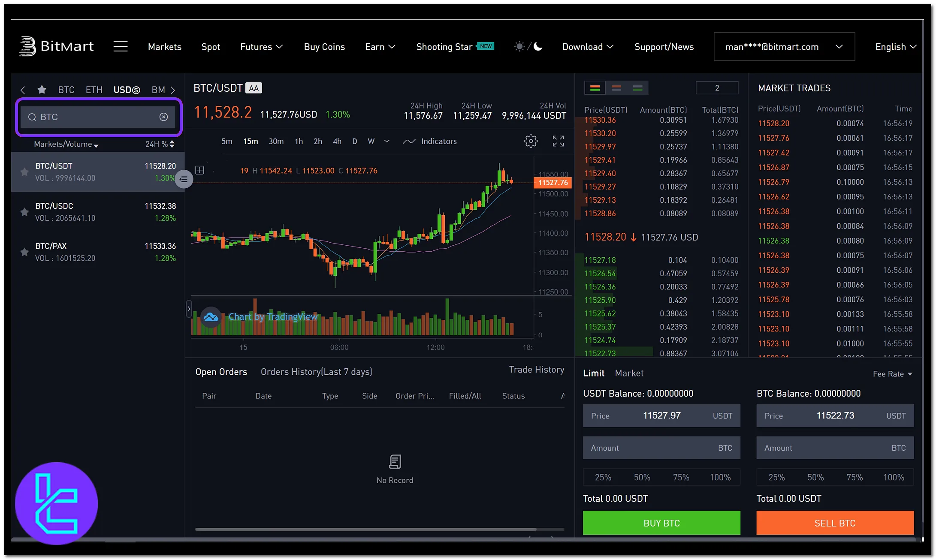
Task: Click the 11530.36 ask price row
Action: (x=661, y=120)
